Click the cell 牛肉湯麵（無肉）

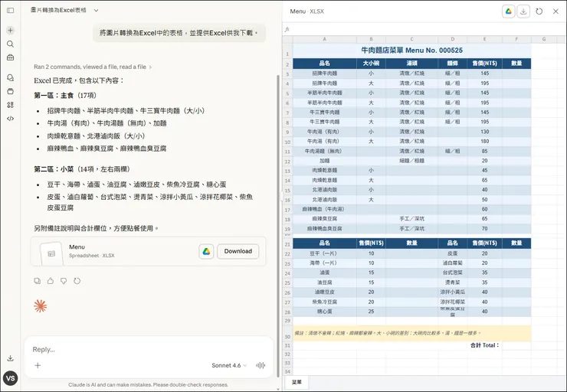coord(324,151)
